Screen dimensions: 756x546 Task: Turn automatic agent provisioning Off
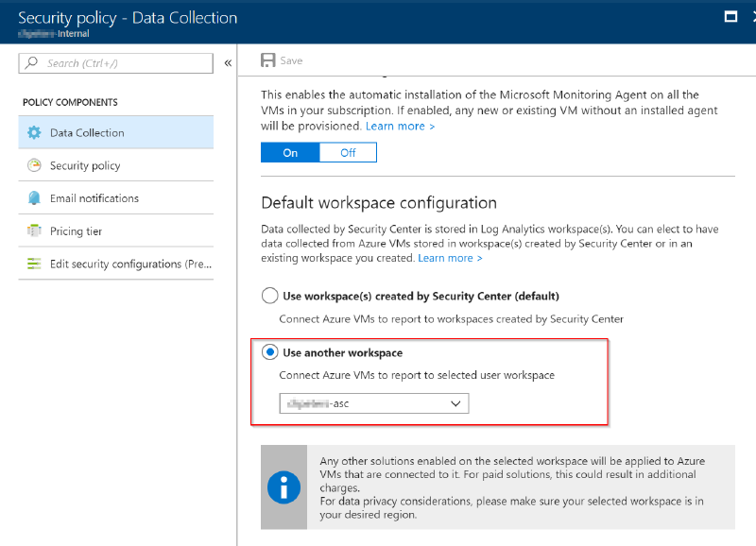[x=347, y=152]
